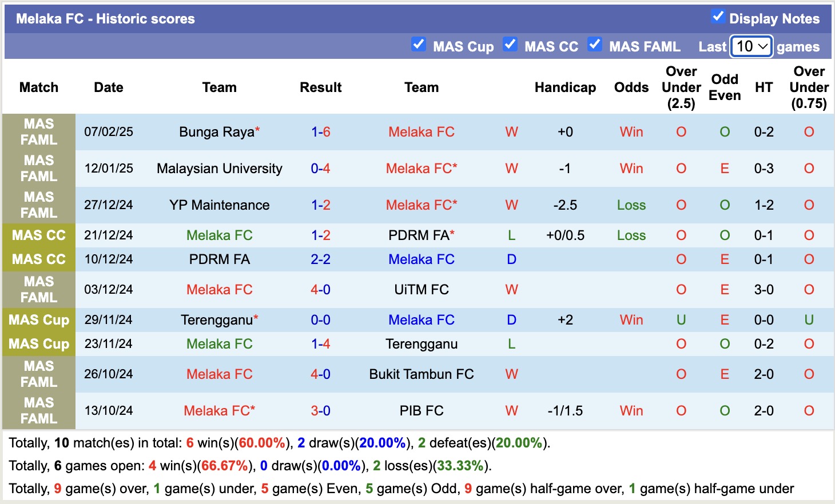
Task: Select the Bukit Tambun FC team link
Action: (x=422, y=374)
